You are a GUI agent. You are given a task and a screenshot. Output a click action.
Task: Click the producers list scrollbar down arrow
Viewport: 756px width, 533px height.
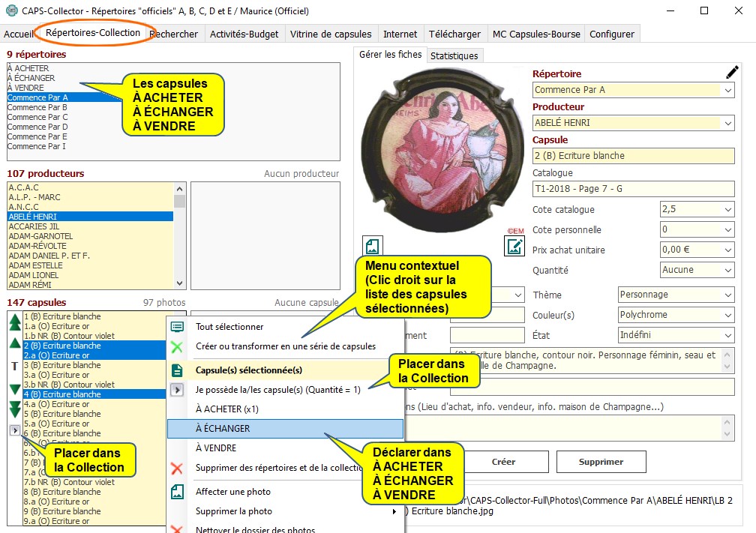(179, 283)
